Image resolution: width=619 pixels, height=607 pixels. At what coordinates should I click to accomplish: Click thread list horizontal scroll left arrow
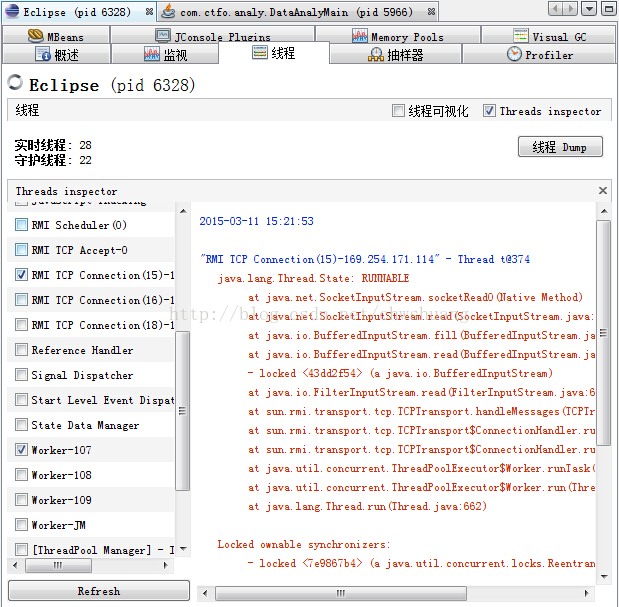pos(15,565)
